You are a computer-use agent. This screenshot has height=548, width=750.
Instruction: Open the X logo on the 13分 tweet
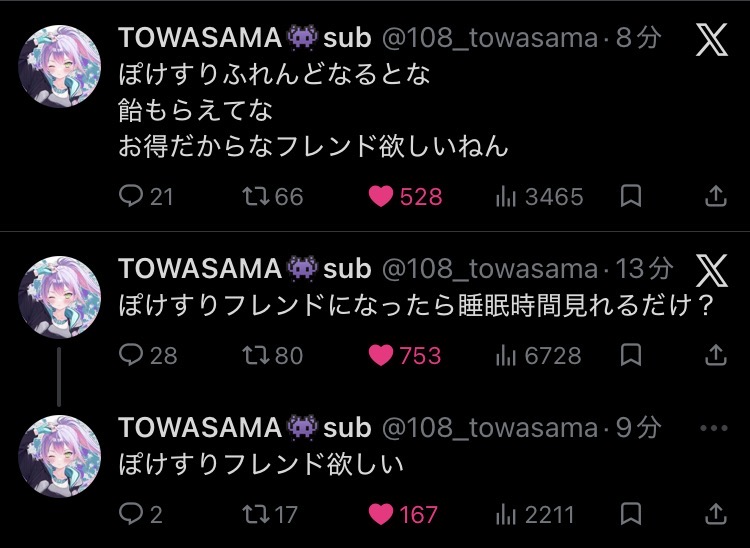click(x=711, y=269)
